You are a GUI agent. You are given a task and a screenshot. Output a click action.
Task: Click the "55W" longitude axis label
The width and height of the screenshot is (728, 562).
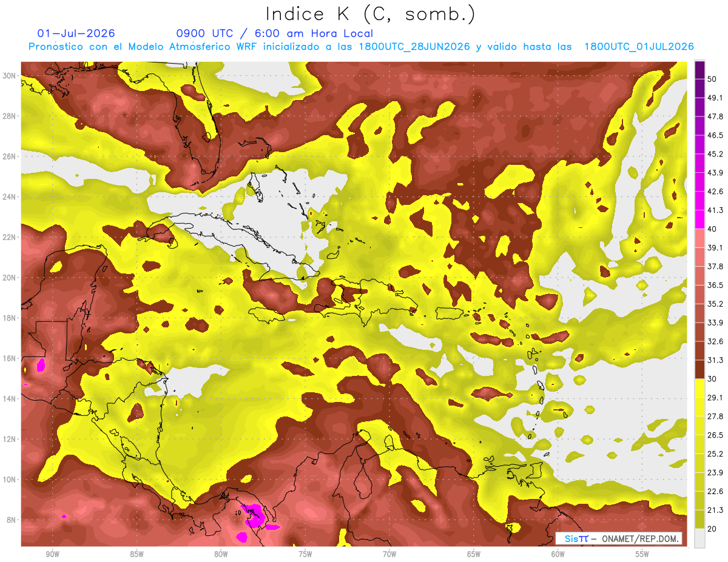click(642, 554)
